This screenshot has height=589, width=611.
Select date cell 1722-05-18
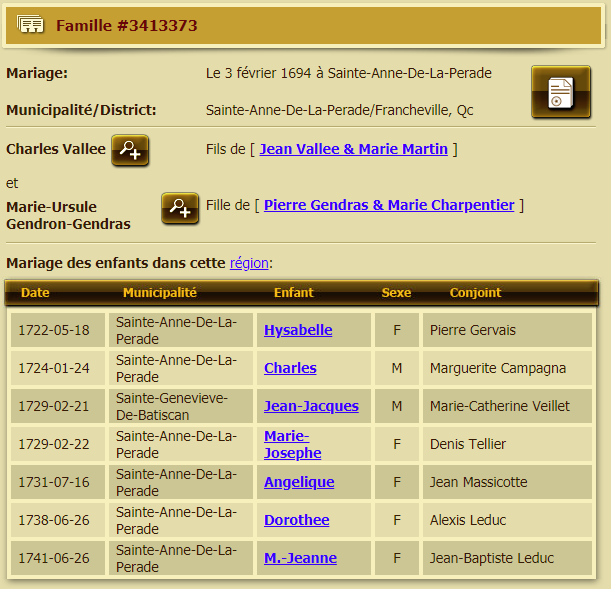pyautogui.click(x=58, y=330)
